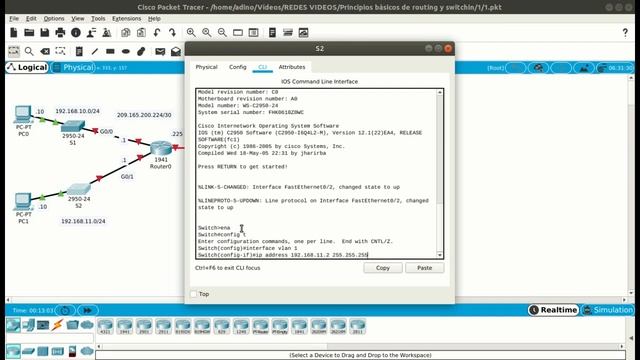Switch to Attributes tab in S2 window

click(292, 67)
